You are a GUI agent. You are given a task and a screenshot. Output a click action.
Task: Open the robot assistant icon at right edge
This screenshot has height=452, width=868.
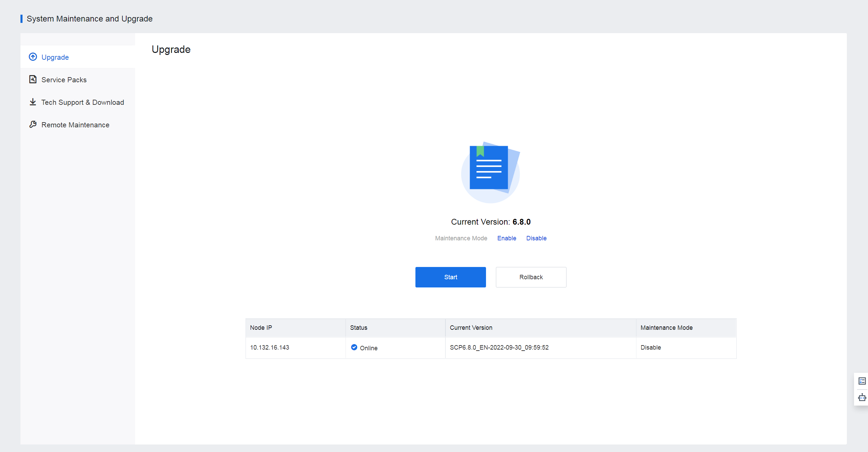tap(862, 397)
